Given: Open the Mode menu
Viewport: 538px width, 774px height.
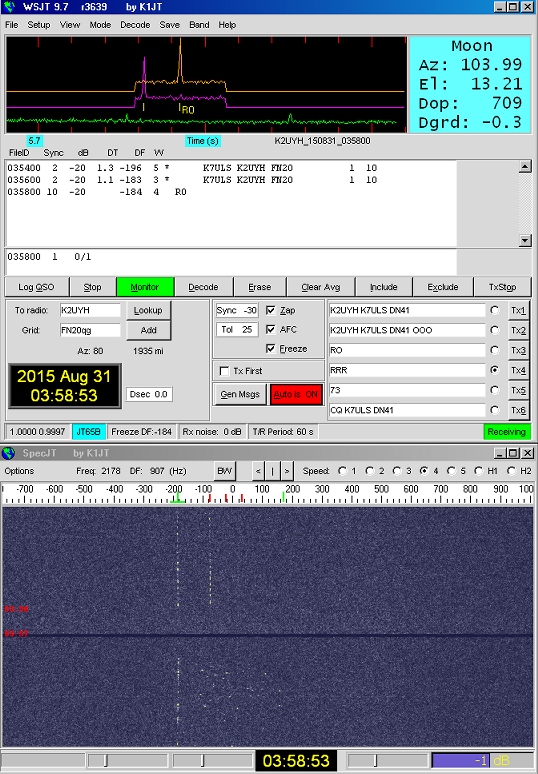Looking at the screenshot, I should pos(100,25).
